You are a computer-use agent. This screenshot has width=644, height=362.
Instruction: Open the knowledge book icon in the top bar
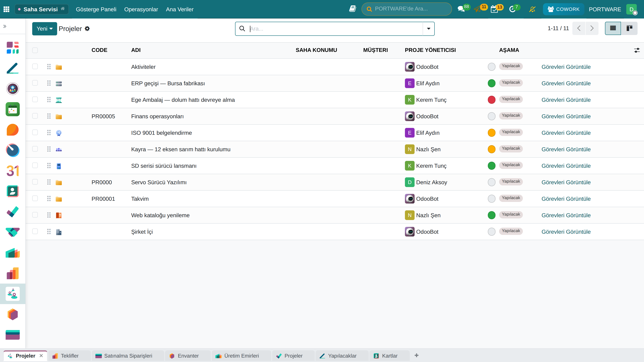353,9
